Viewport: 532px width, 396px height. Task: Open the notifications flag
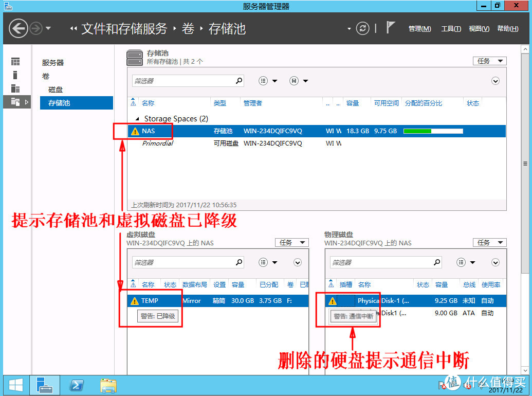pos(390,27)
